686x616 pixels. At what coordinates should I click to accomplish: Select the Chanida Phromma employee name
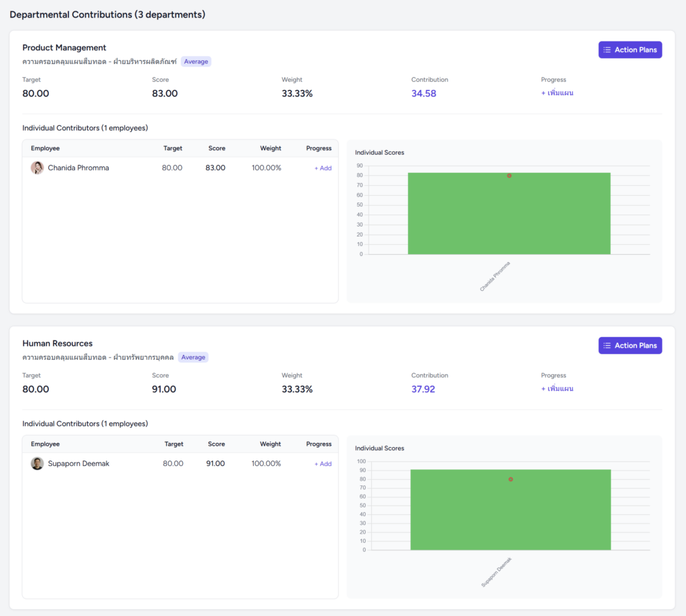(x=78, y=168)
